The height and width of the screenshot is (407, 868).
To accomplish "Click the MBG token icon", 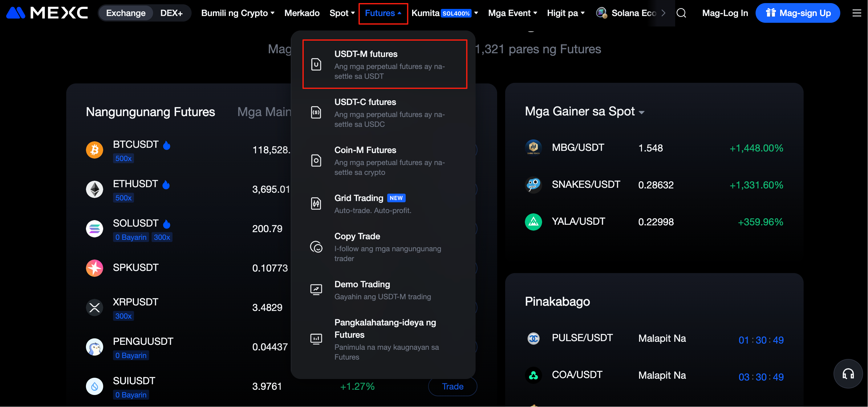I will (533, 147).
